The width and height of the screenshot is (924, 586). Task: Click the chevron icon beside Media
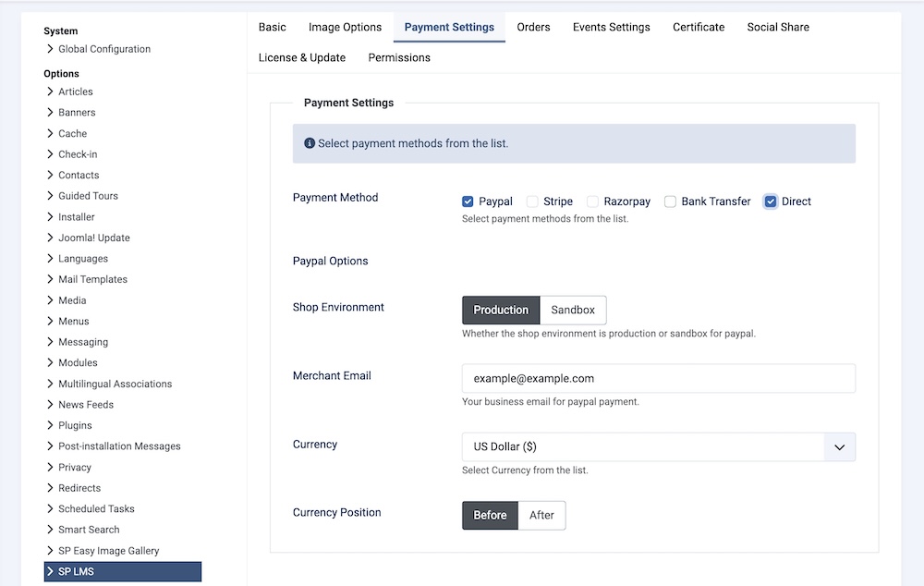[x=50, y=300]
